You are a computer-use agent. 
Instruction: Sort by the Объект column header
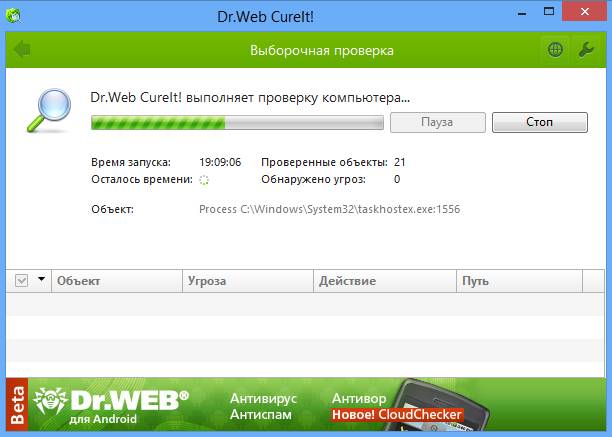[115, 282]
